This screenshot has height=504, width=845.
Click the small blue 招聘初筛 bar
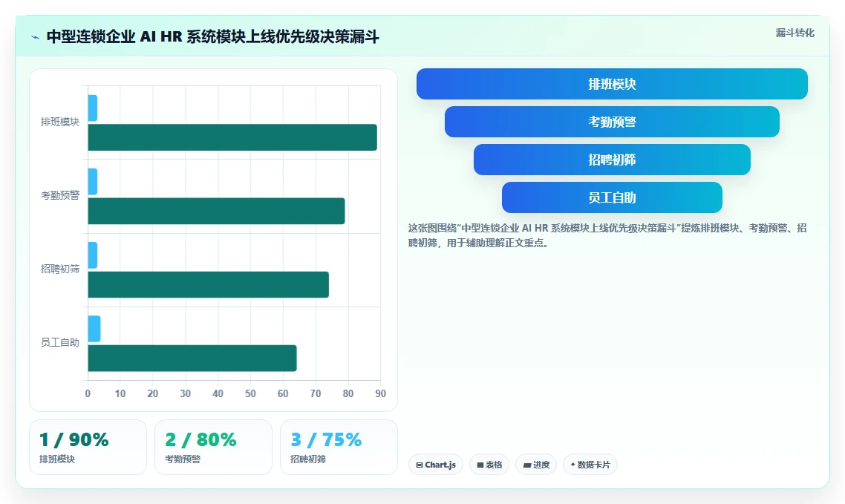tap(93, 255)
